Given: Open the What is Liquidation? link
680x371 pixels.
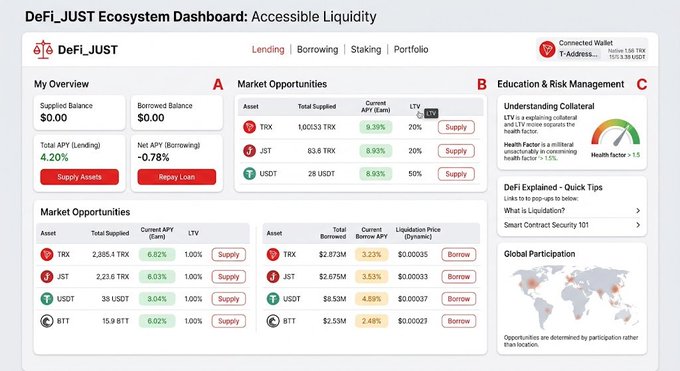Looking at the screenshot, I should click(534, 210).
